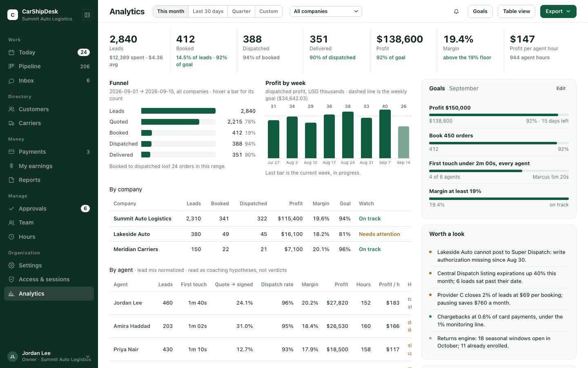Click the Today badge showing 24

click(x=84, y=52)
